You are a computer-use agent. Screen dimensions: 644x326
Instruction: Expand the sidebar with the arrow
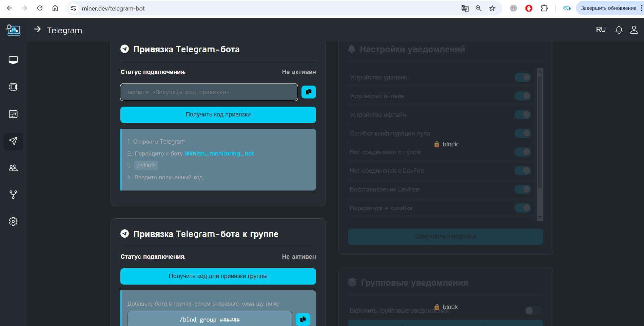[x=37, y=30]
